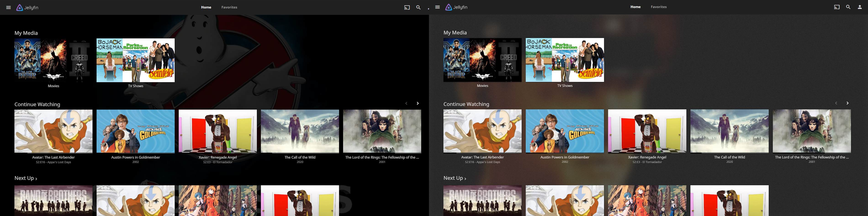Image resolution: width=868 pixels, height=216 pixels.
Task: Click Jellyfin logo in left window
Action: pos(27,7)
